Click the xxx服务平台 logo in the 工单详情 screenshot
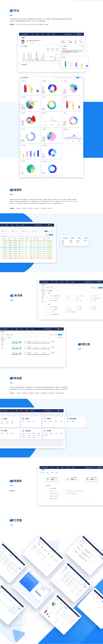This screenshot has height=644, width=103. coord(44,282)
